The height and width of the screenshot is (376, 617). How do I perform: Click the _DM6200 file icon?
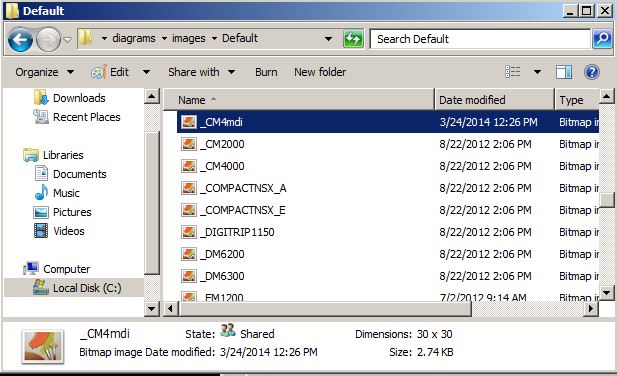[188, 254]
